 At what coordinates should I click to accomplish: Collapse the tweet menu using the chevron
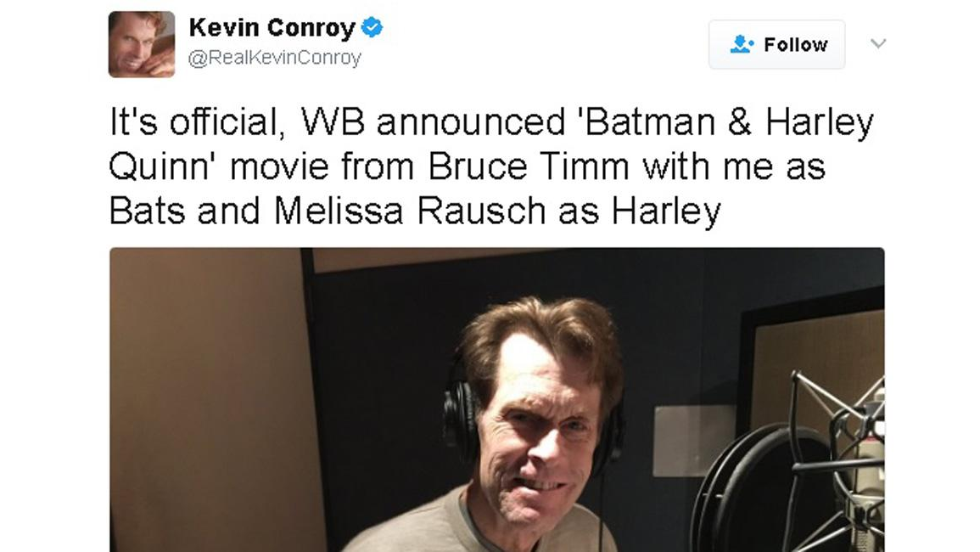(878, 44)
